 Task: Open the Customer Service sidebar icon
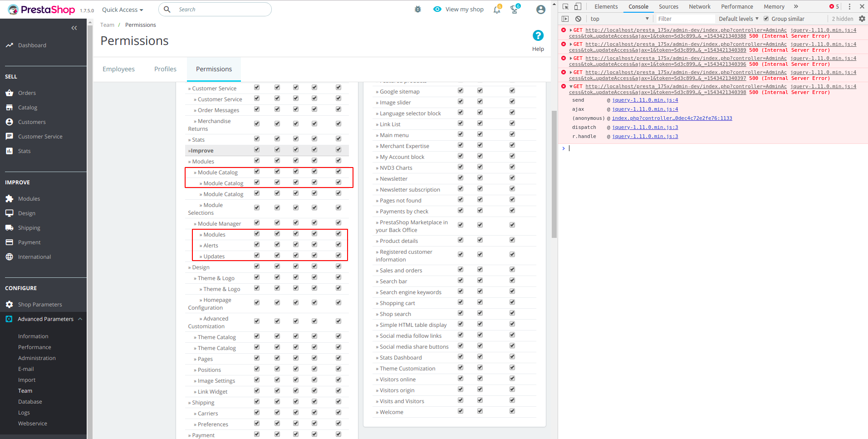click(x=10, y=136)
